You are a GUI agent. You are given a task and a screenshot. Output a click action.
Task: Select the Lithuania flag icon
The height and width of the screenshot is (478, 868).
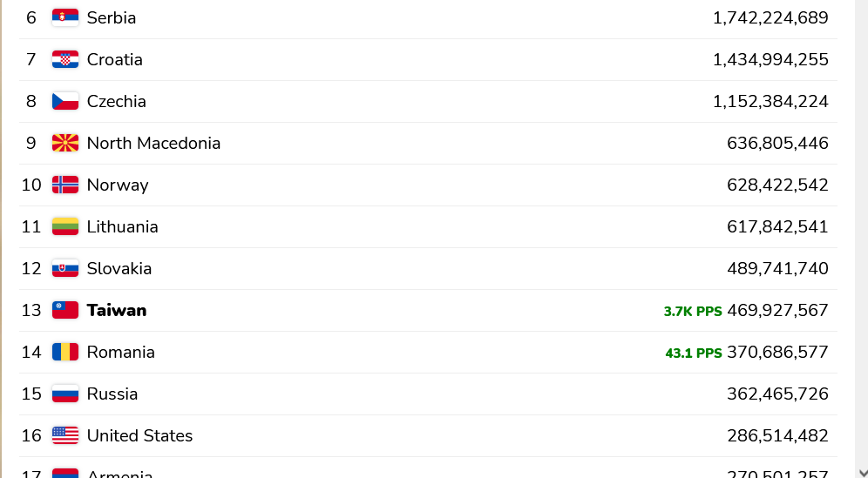coord(65,227)
